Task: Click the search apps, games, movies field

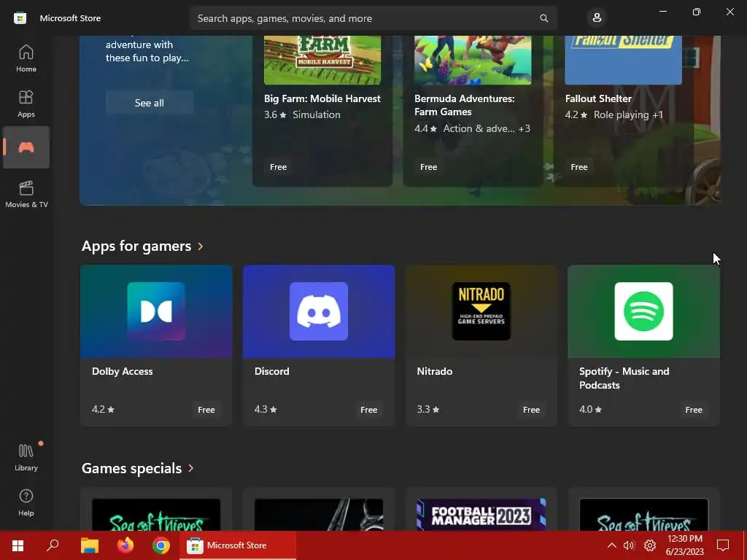Action: (x=373, y=18)
